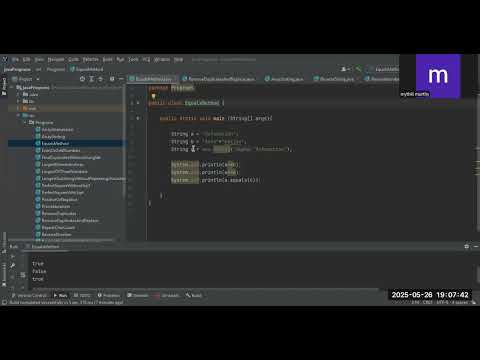This screenshot has height=360, width=480.
Task: Switch to the RemoveDuplicates editor tab
Action: tap(218, 79)
